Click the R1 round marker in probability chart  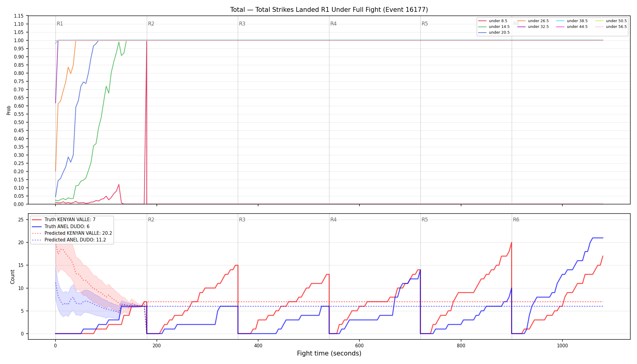[60, 24]
